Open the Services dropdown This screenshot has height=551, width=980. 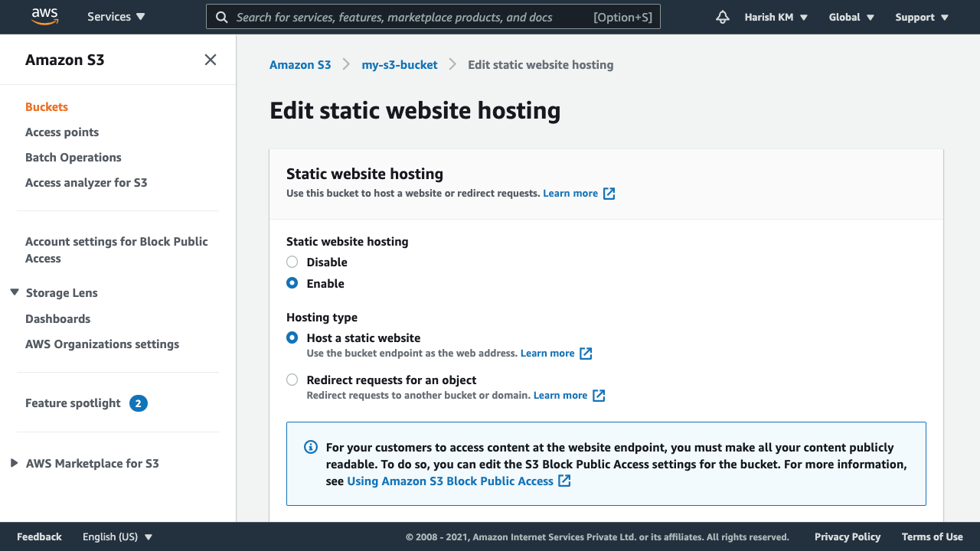(116, 16)
